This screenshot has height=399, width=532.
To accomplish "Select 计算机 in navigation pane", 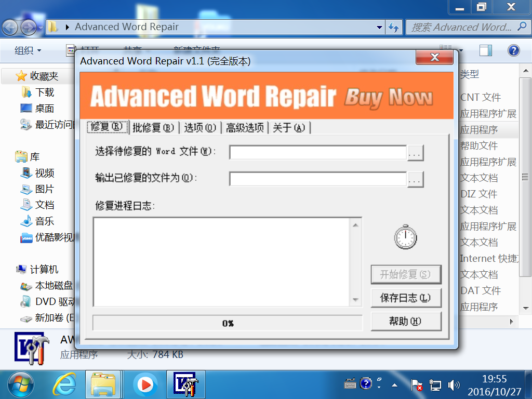I will [x=37, y=270].
